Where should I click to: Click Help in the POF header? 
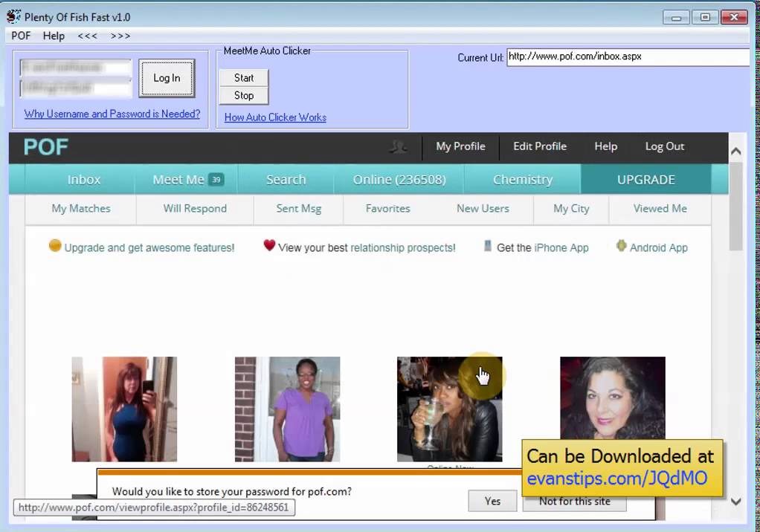tap(606, 146)
